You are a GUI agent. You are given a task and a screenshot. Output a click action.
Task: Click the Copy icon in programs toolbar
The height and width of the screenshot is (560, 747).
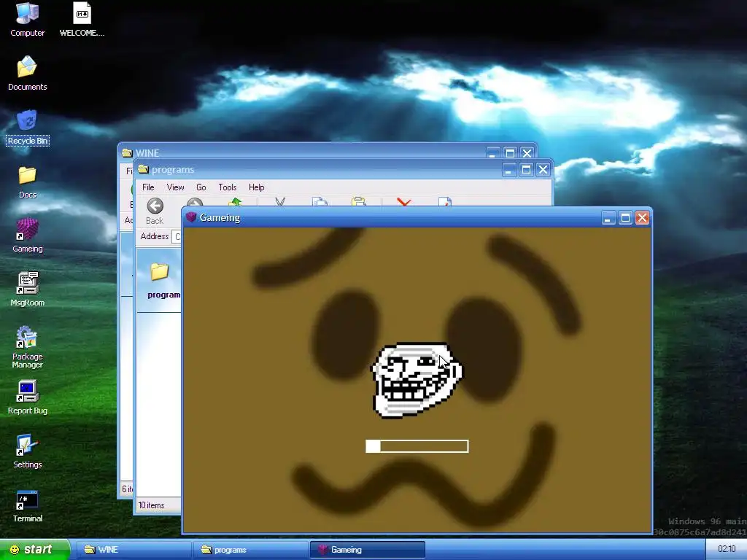(320, 202)
